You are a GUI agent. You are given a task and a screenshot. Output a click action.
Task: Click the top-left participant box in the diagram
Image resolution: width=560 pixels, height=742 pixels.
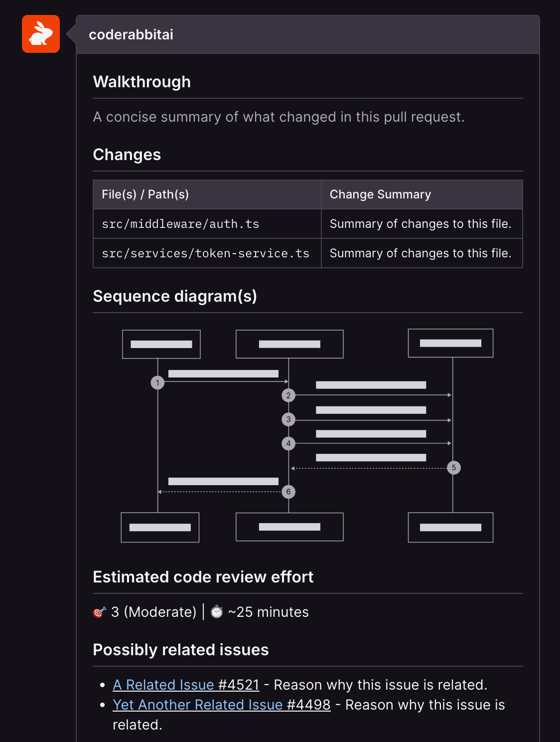160,344
